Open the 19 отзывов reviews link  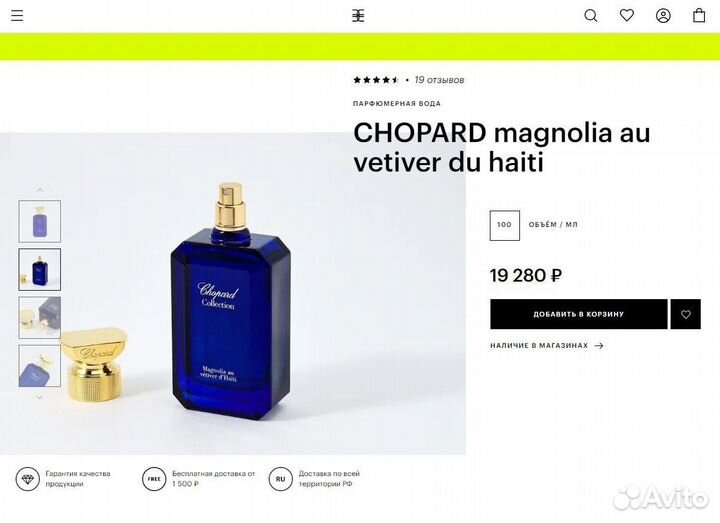pos(439,80)
